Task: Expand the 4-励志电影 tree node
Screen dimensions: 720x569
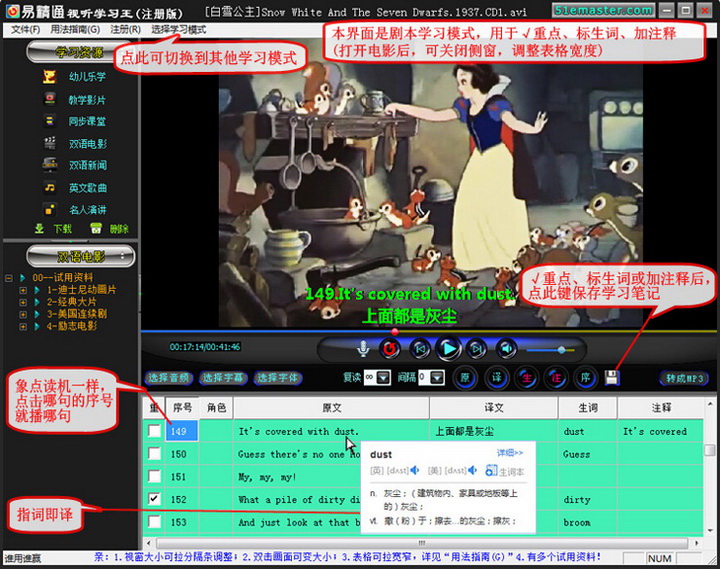Action: [22, 327]
